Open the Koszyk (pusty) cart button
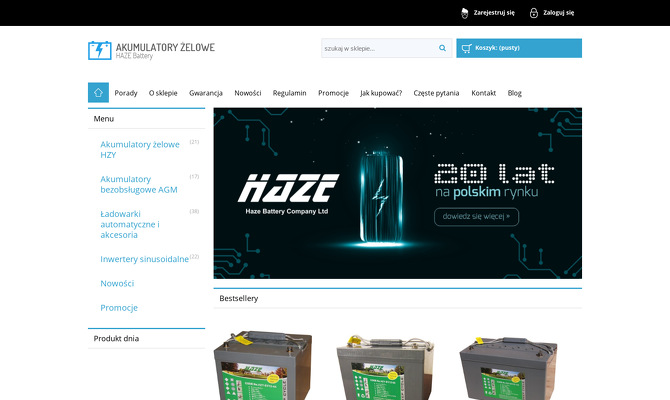 coord(519,48)
